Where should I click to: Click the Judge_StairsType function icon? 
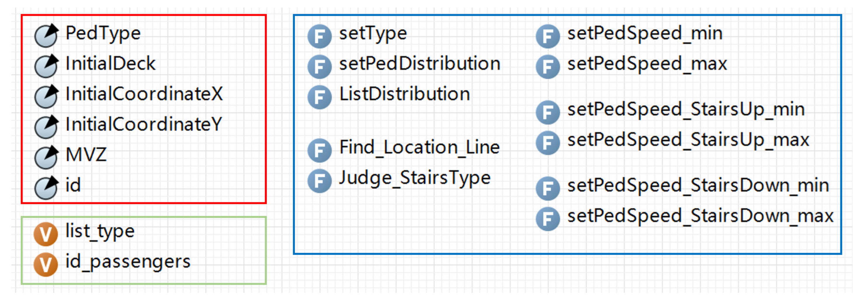[320, 180]
